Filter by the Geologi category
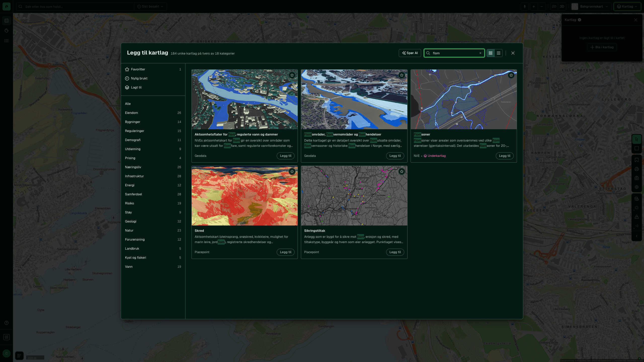This screenshot has height=362, width=644. [x=153, y=221]
